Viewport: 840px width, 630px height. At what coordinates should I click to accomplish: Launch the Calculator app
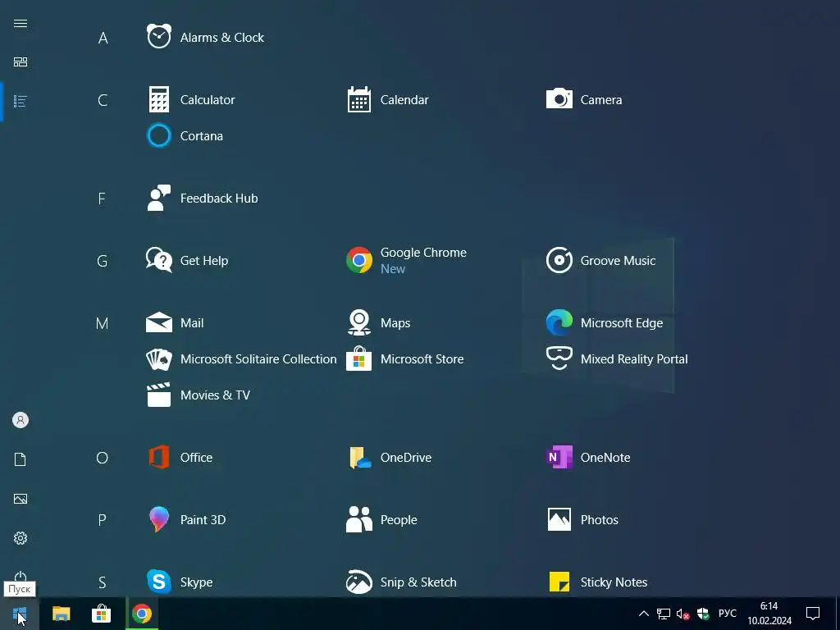191,99
